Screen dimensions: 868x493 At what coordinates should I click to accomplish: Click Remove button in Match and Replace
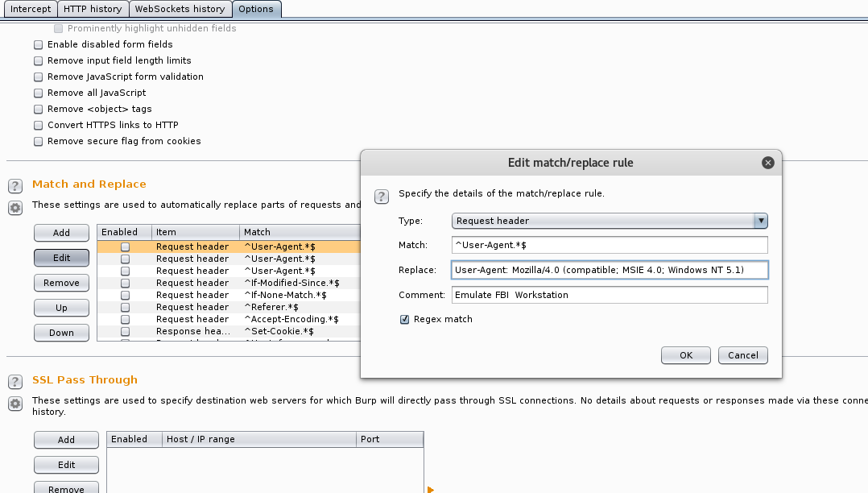click(x=61, y=283)
